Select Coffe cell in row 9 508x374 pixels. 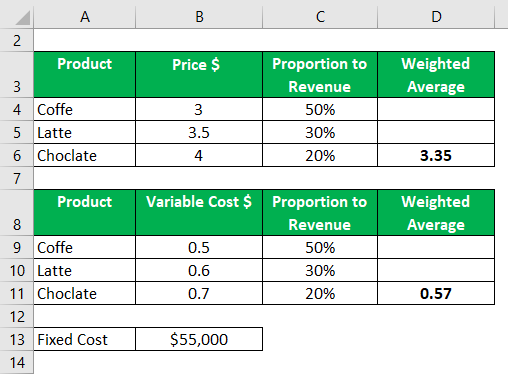click(x=85, y=247)
